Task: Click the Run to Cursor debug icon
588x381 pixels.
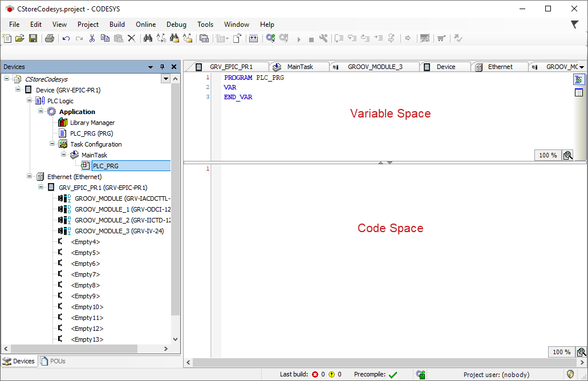Action: coord(378,38)
